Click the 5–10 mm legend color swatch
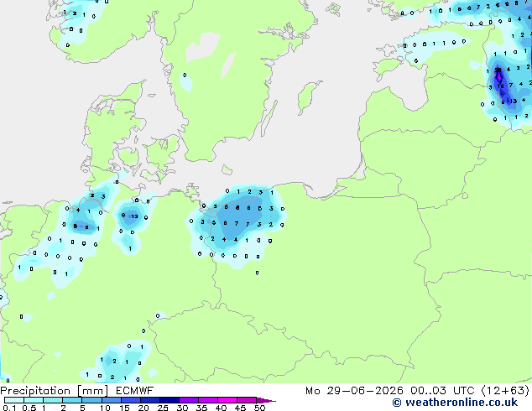Image resolution: width=532 pixels, height=411 pixels. click(91, 400)
